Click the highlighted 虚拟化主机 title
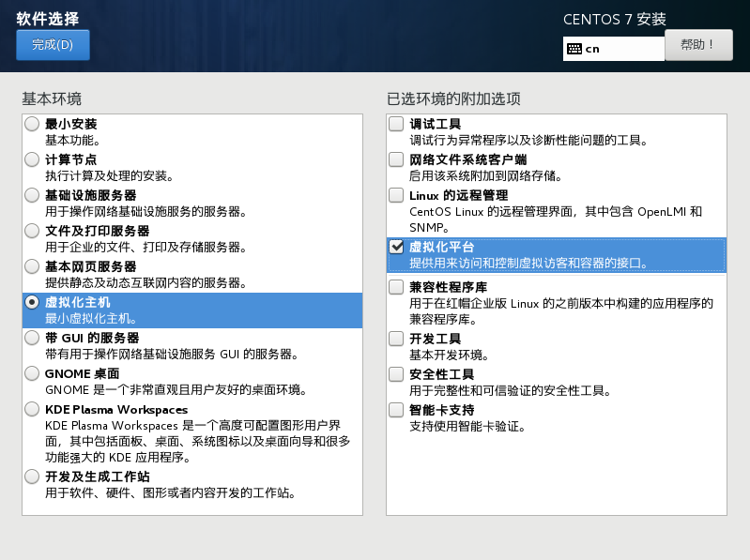This screenshot has height=560, width=750. click(x=78, y=302)
